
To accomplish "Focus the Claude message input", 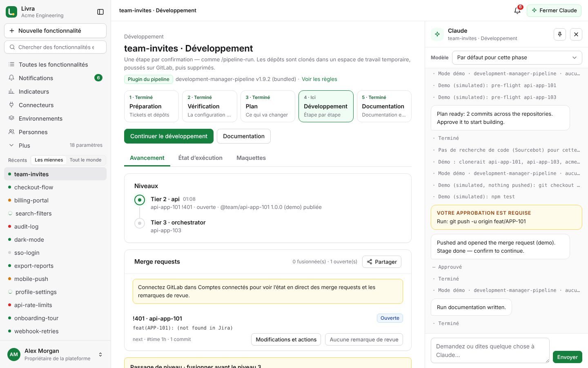I will pos(490,350).
